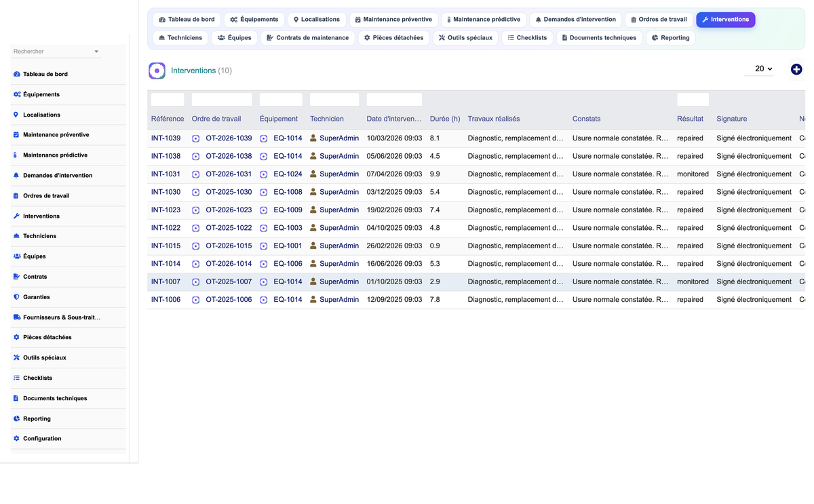Click the Date d'intervention filter field

coord(394,100)
